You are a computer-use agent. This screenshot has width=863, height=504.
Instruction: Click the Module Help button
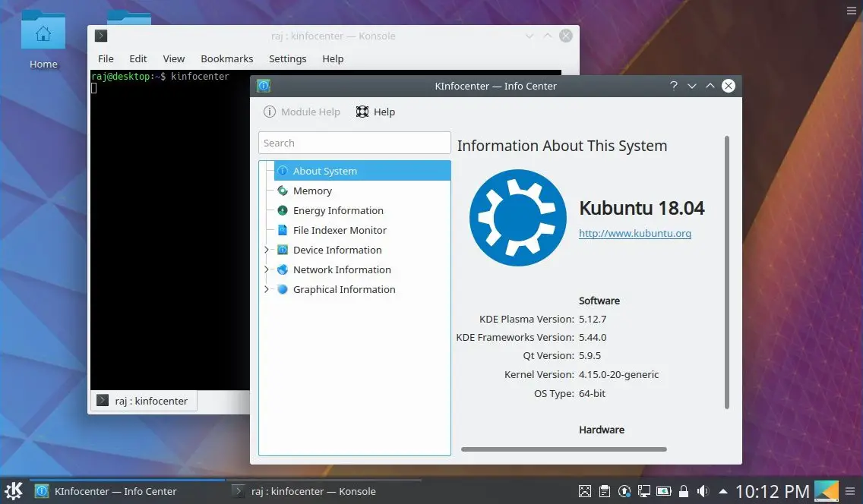pos(302,112)
